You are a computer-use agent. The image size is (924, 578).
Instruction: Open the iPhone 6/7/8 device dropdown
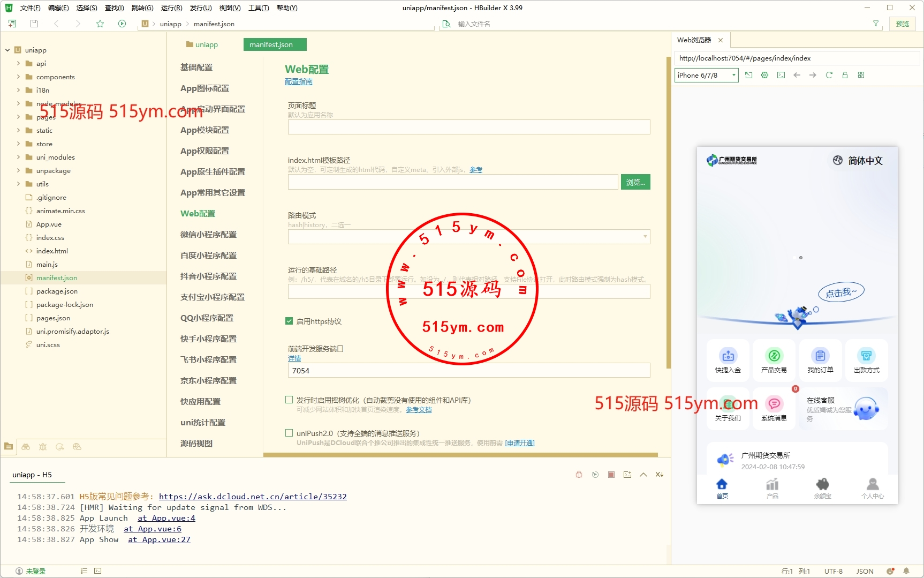706,75
